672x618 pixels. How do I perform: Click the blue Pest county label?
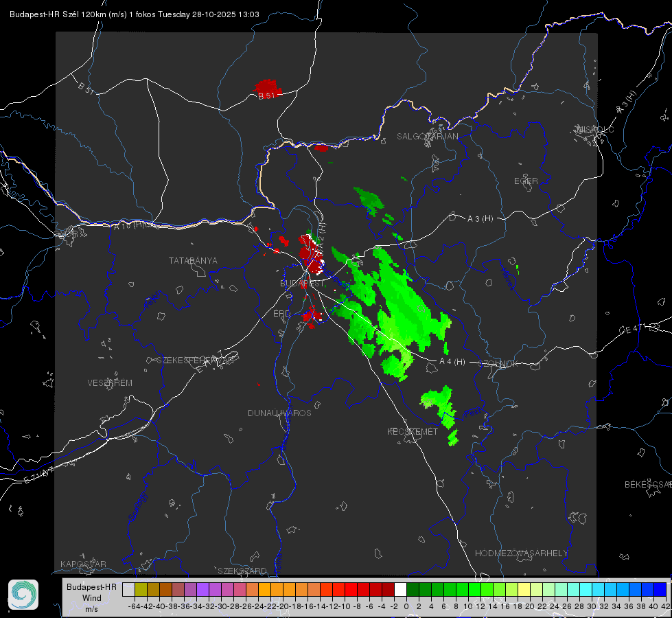tap(472, 413)
